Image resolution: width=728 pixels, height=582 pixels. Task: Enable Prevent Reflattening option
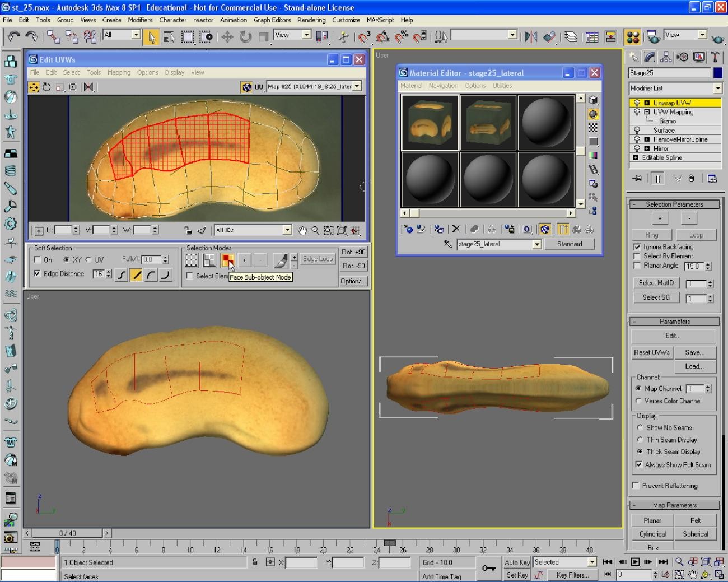[636, 486]
